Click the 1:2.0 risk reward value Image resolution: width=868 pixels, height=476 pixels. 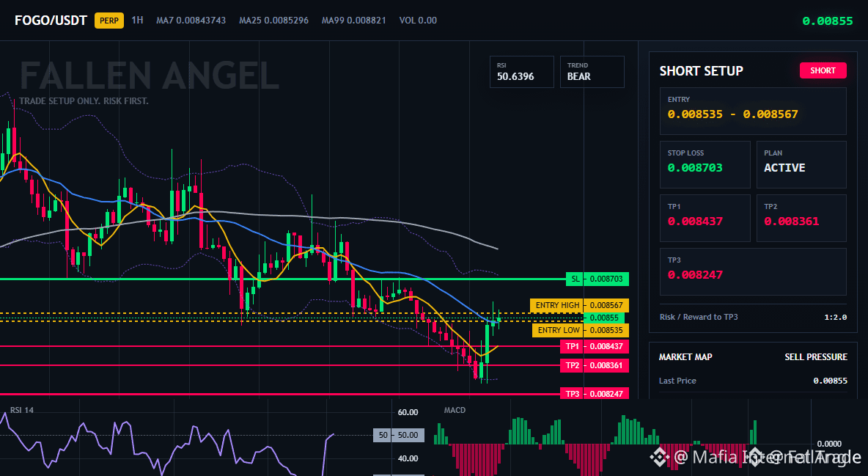click(x=835, y=317)
